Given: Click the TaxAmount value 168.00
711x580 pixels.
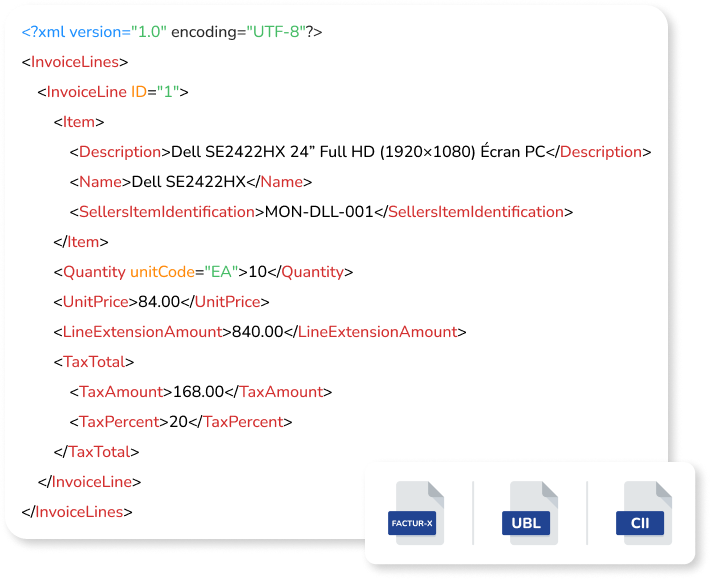Looking at the screenshot, I should coord(198,392).
